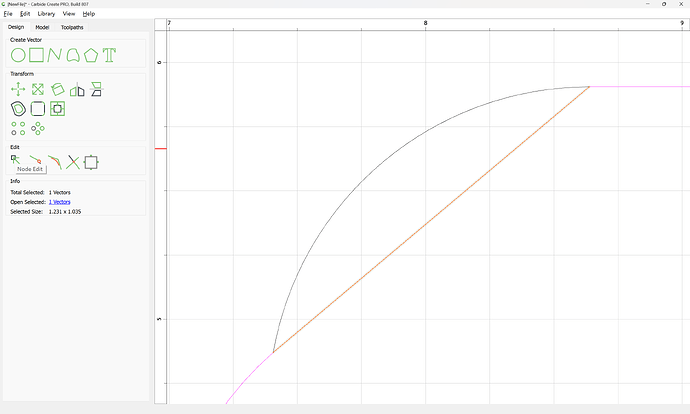Select the Circle vector tool
The image size is (690, 414).
point(18,55)
